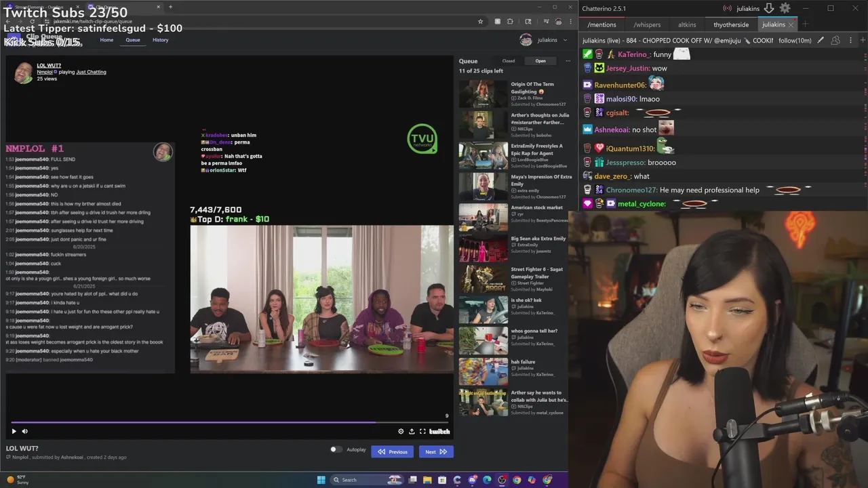Open the Twitch logo link in player
This screenshot has width=868, height=488.
point(439,431)
